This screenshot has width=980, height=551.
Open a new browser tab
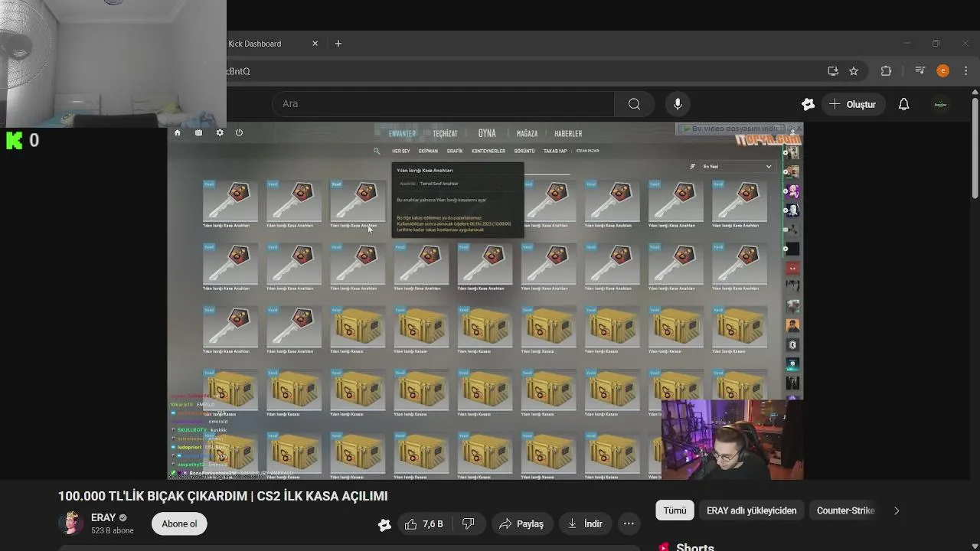[338, 44]
